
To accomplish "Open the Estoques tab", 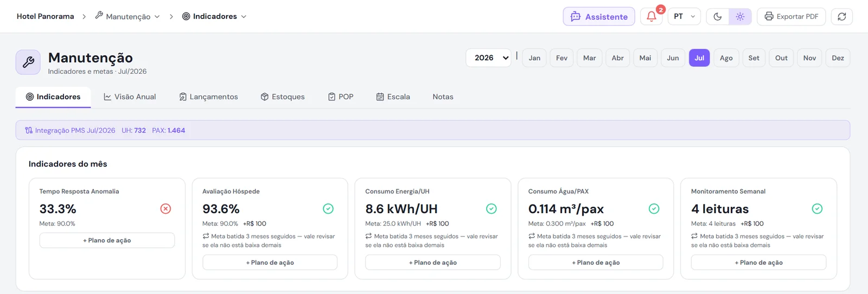I will click(283, 97).
